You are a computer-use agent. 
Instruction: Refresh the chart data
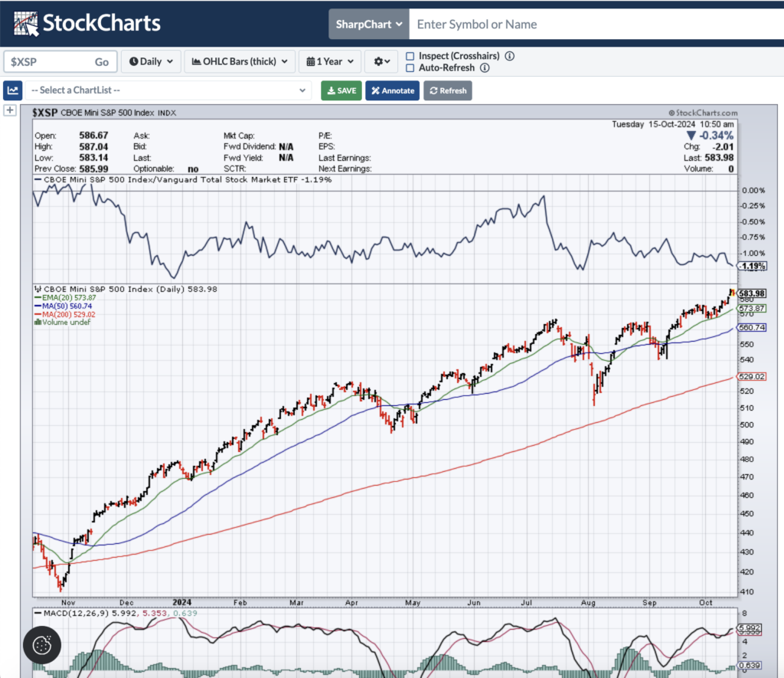(447, 90)
